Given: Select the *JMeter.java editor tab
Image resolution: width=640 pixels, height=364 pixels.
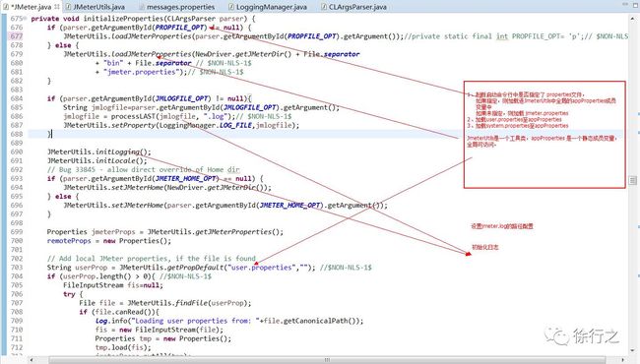Looking at the screenshot, I should click(x=31, y=7).
